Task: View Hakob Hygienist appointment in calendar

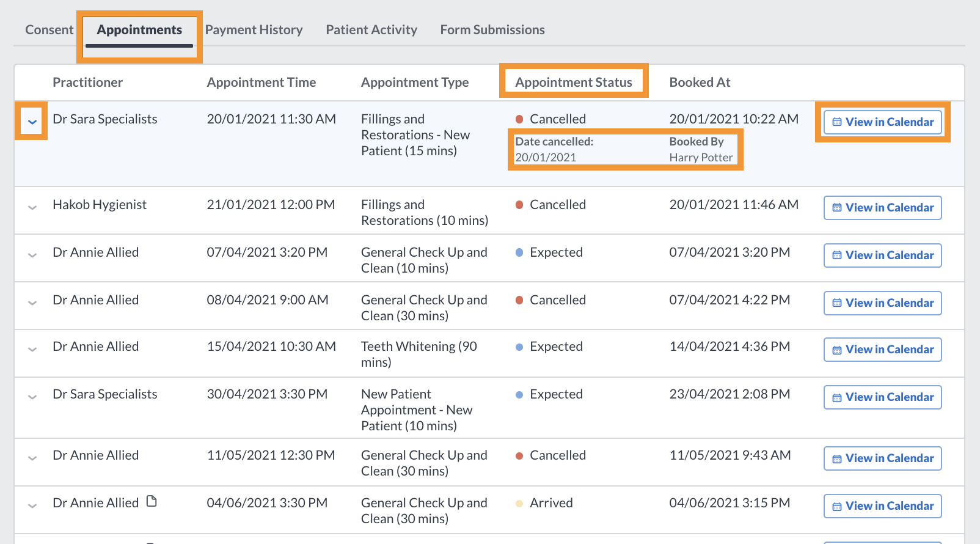Action: tap(882, 207)
